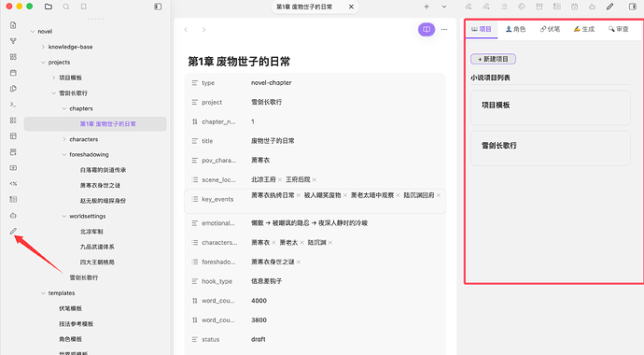Navigate back with the left arrow

tap(186, 30)
